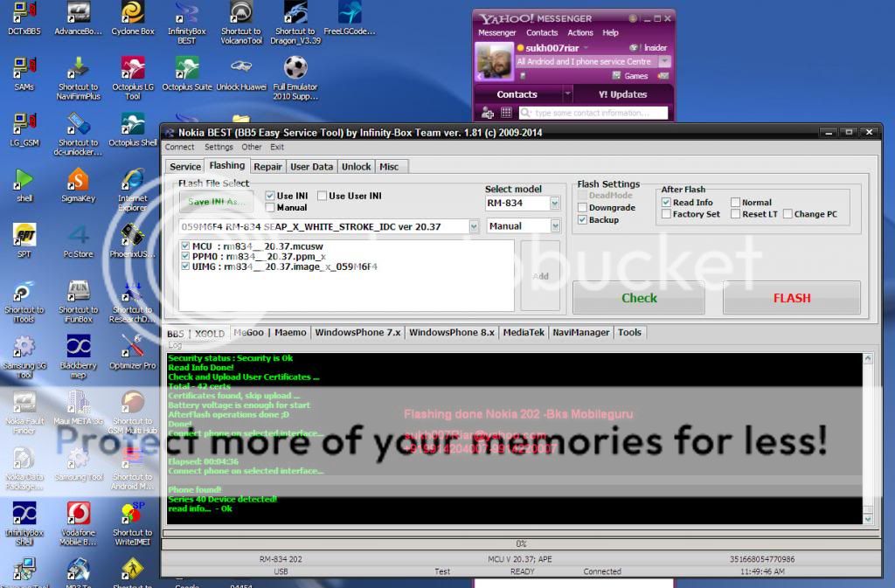Image resolution: width=895 pixels, height=588 pixels.
Task: Click add-contact icon in Yahoo Messenger
Action: [x=488, y=113]
